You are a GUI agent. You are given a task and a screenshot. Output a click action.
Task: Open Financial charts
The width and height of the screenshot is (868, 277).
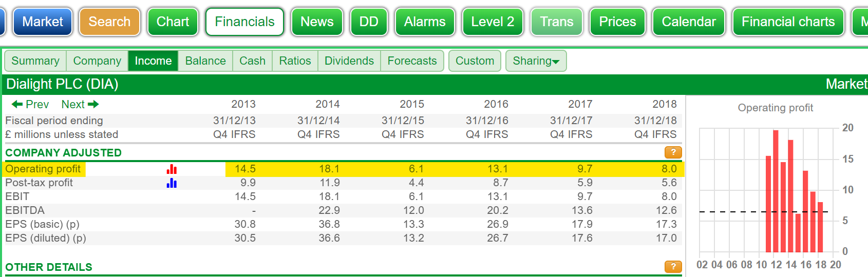(x=788, y=22)
